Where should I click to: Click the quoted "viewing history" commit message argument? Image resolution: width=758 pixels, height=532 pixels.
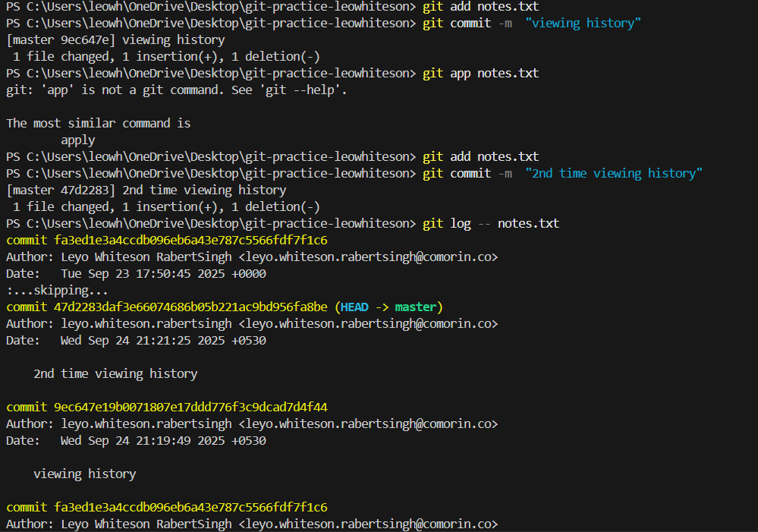583,24
